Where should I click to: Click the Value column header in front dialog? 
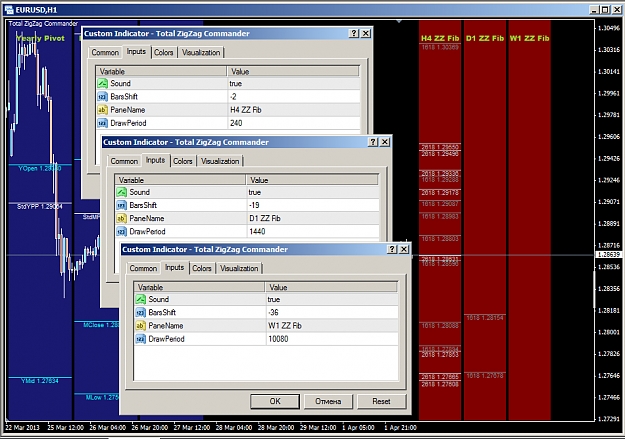coord(331,287)
